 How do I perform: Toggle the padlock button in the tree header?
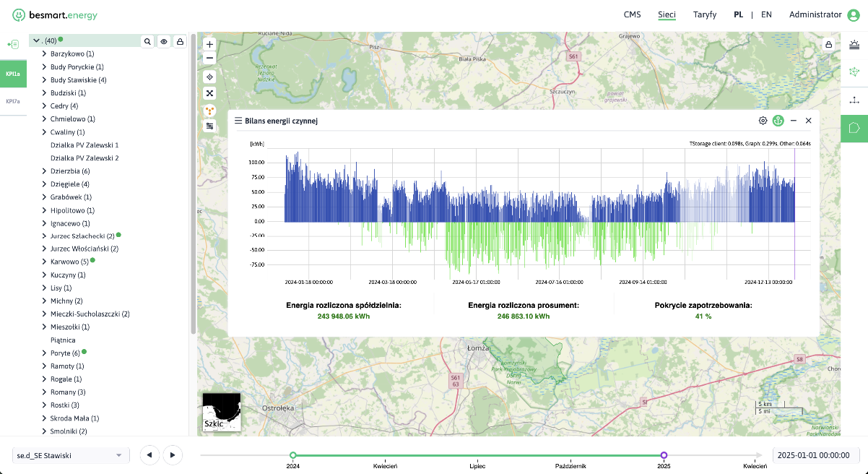click(x=180, y=42)
